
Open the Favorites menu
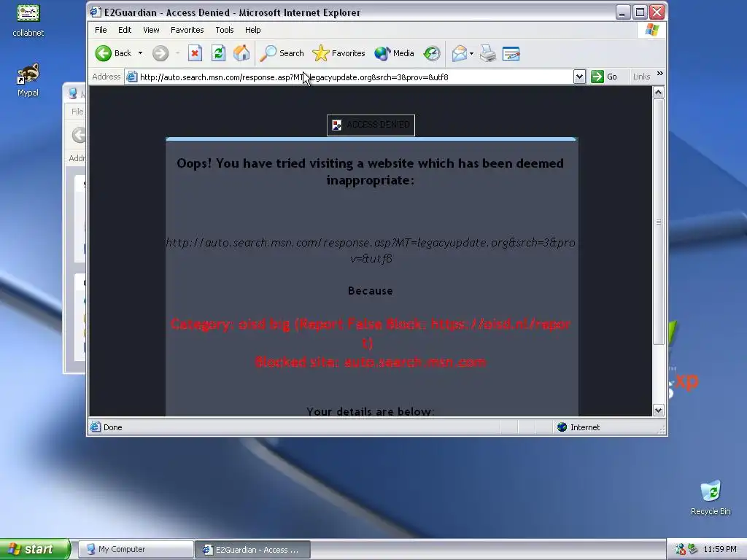(x=187, y=30)
